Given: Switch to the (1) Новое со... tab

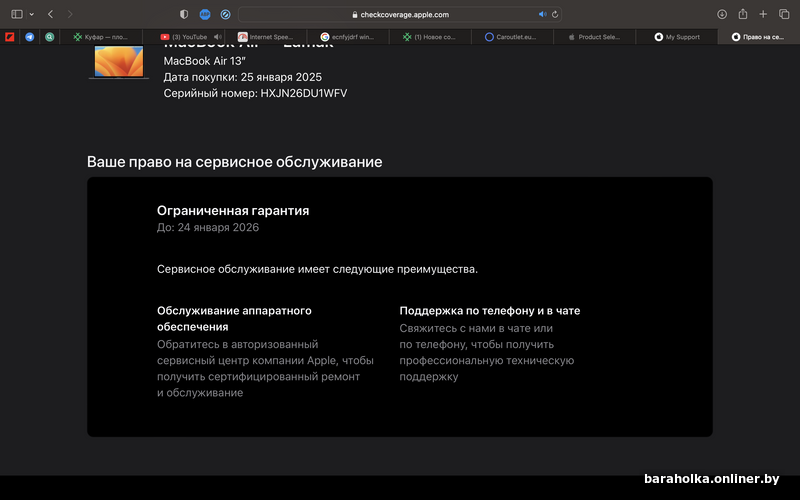Looking at the screenshot, I should point(430,37).
